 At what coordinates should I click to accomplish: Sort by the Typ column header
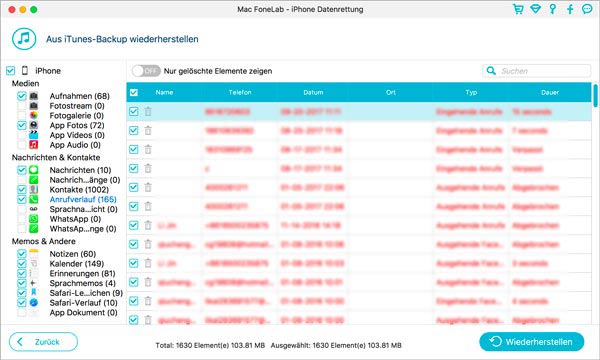pyautogui.click(x=471, y=92)
